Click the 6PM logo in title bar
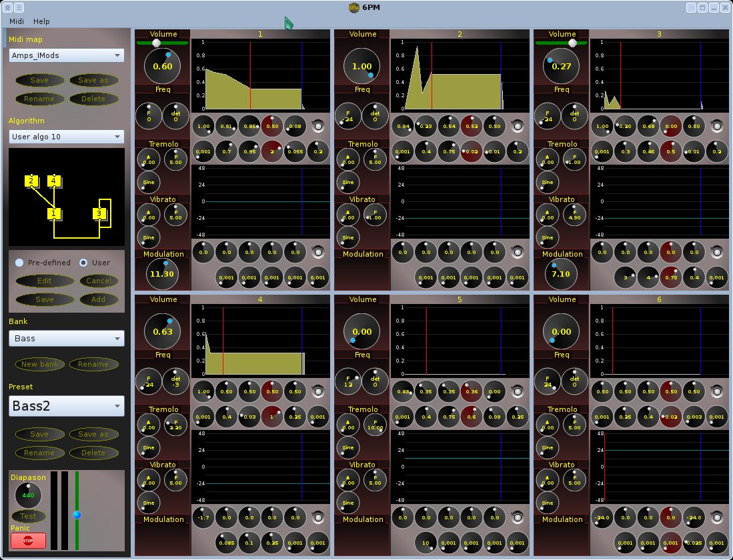The height and width of the screenshot is (560, 733). pos(354,7)
